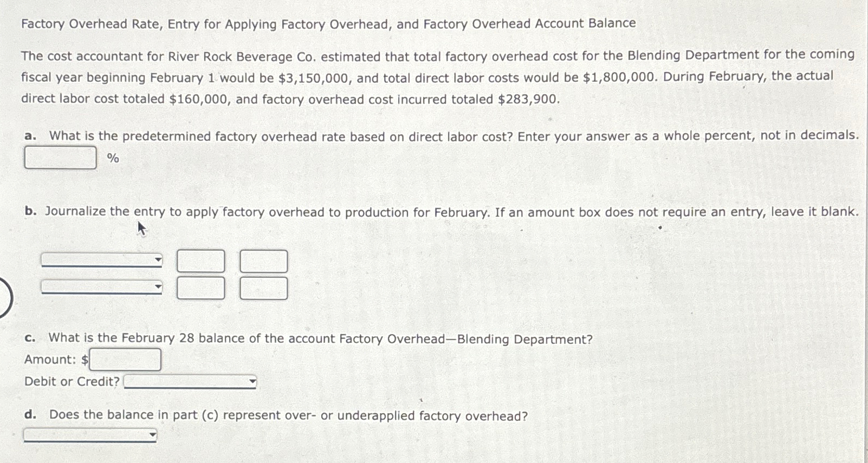Select the dropdown arrow on the first journal row
868x463 pixels.
pyautogui.click(x=158, y=260)
